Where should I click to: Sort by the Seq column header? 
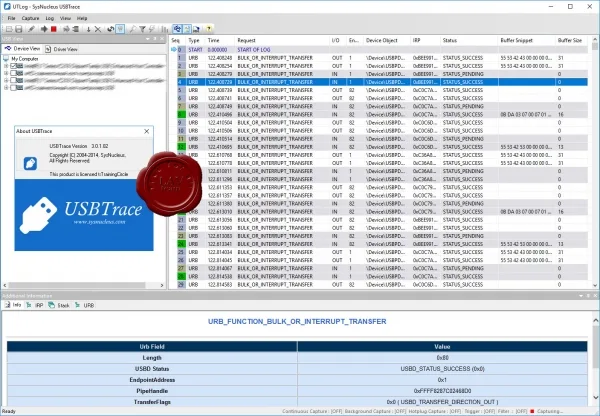pyautogui.click(x=177, y=40)
